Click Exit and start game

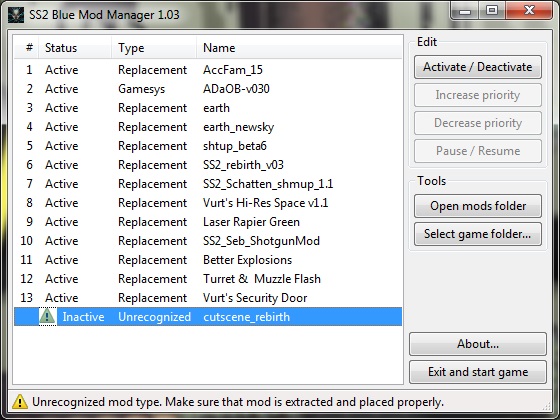[x=478, y=372]
